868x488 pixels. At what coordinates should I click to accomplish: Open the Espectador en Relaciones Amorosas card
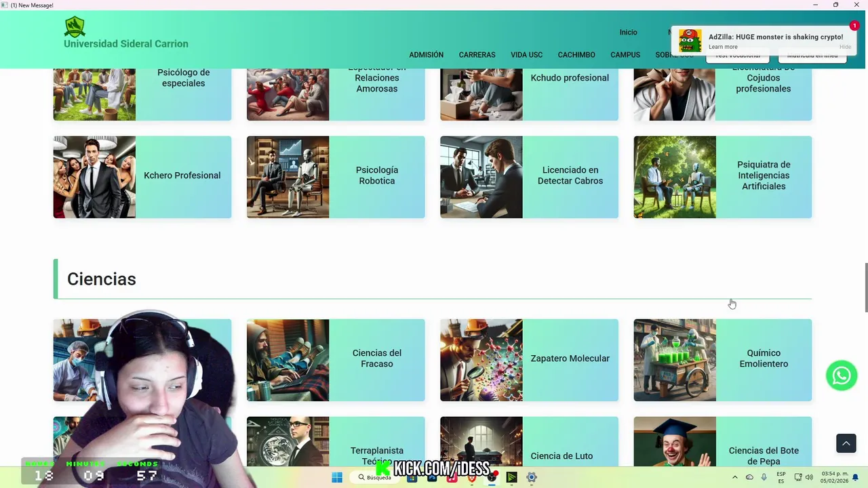pos(336,94)
